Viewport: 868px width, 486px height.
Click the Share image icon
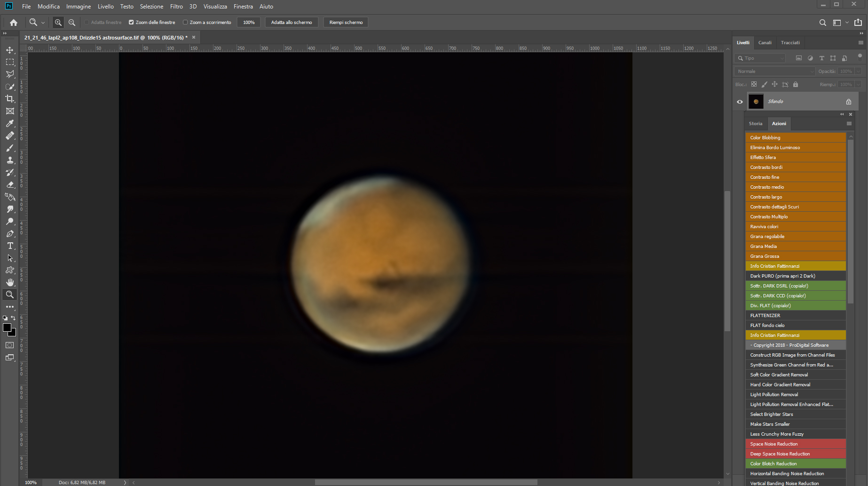[858, 22]
